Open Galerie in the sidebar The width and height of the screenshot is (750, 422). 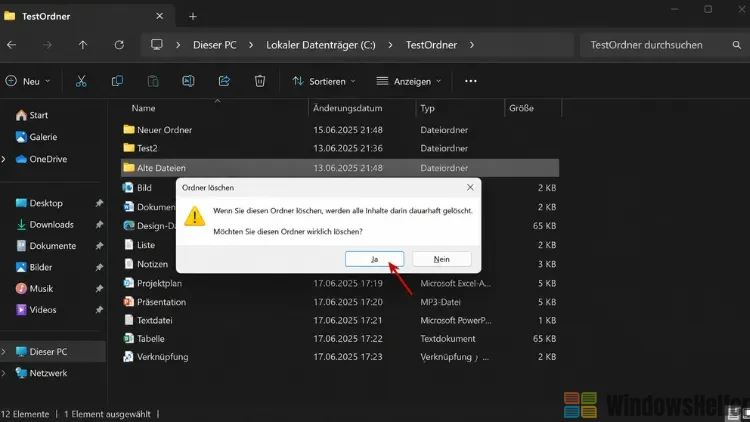[x=36, y=137]
